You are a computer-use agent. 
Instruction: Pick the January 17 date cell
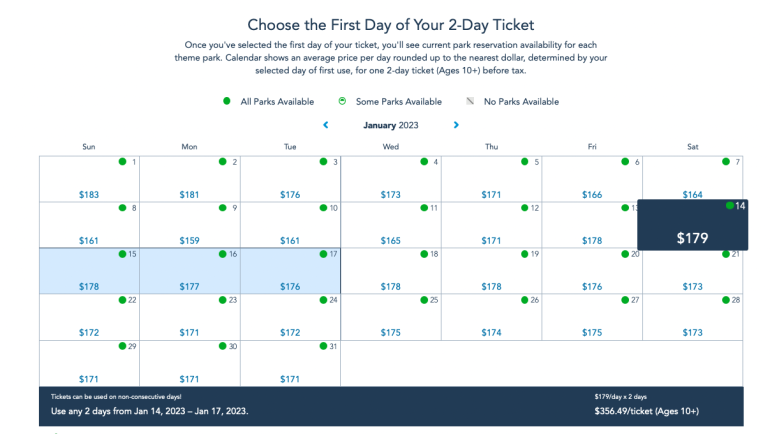[x=290, y=271]
